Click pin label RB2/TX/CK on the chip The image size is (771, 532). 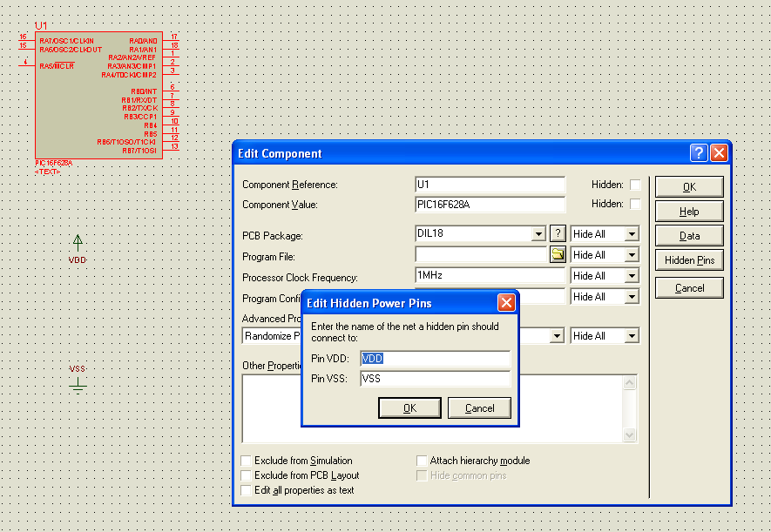140,108
